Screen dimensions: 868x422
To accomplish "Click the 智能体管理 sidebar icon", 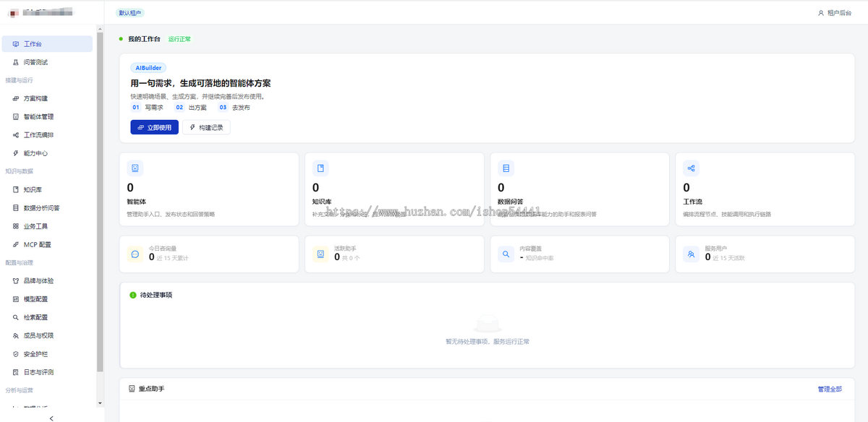I will click(x=16, y=116).
